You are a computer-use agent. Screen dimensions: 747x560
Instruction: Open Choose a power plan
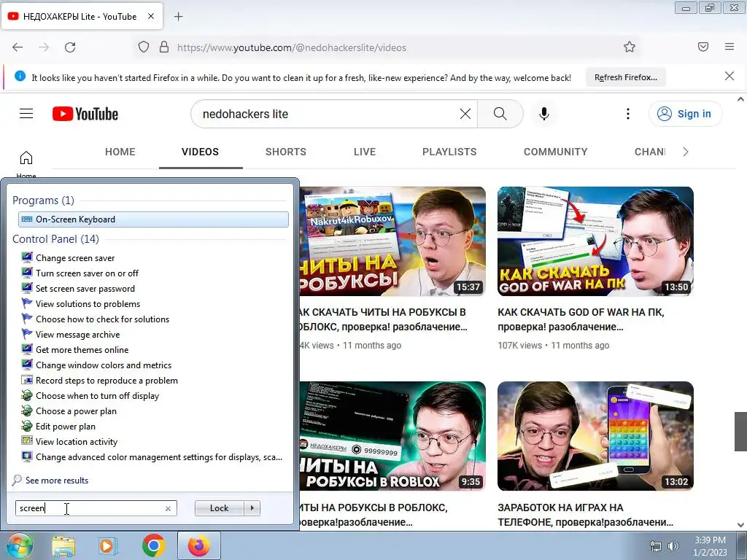[x=76, y=411]
